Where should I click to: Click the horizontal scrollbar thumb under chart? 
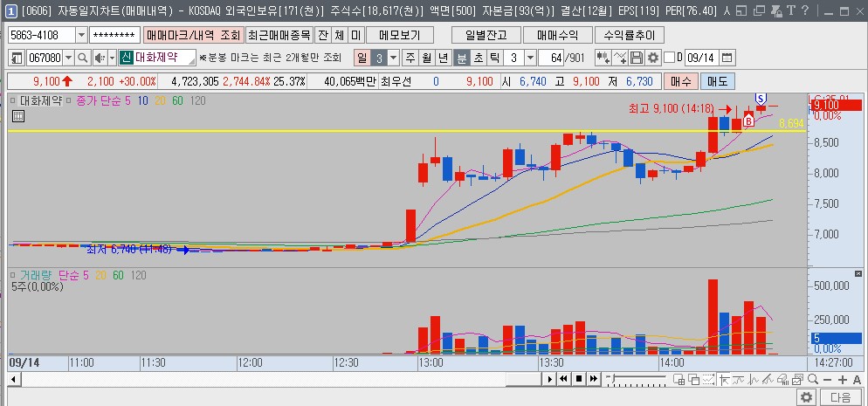coord(523,379)
